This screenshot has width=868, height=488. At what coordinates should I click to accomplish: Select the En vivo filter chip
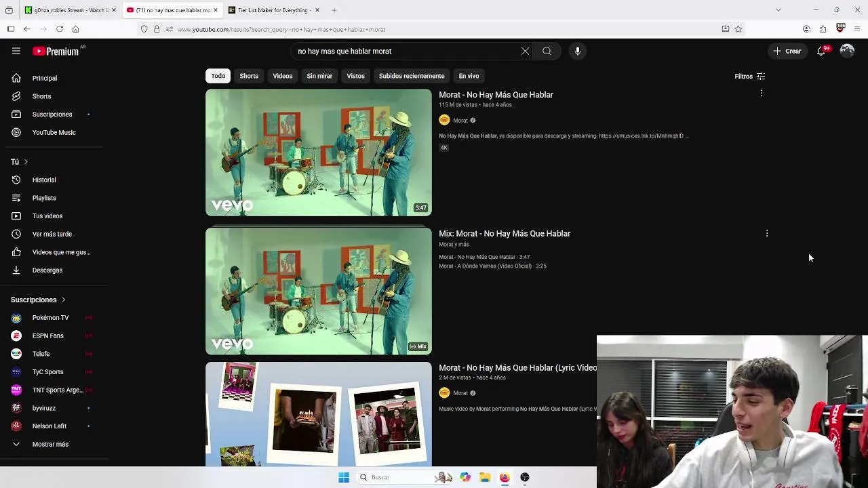click(469, 76)
